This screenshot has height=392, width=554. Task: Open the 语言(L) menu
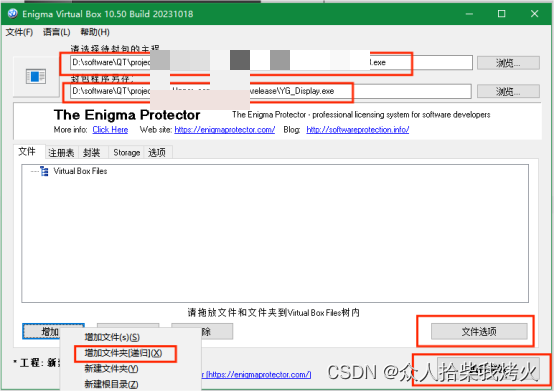57,32
